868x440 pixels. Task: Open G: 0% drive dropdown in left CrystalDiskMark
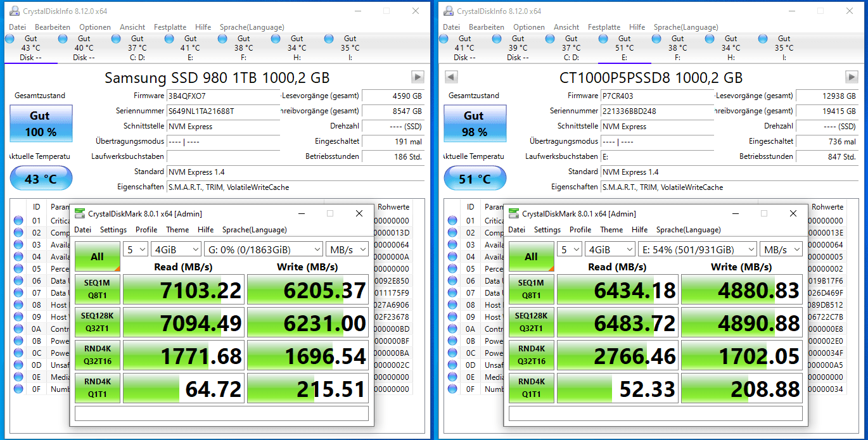tap(263, 249)
